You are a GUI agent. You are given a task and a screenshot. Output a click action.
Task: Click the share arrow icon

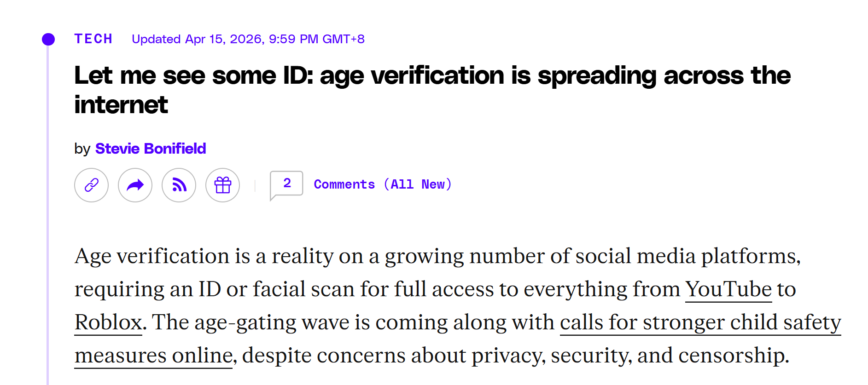click(135, 185)
